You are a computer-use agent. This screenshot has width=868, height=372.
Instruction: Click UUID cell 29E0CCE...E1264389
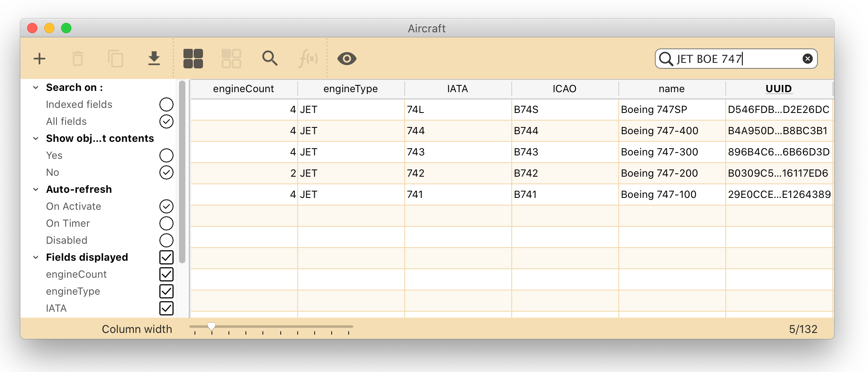coord(779,194)
